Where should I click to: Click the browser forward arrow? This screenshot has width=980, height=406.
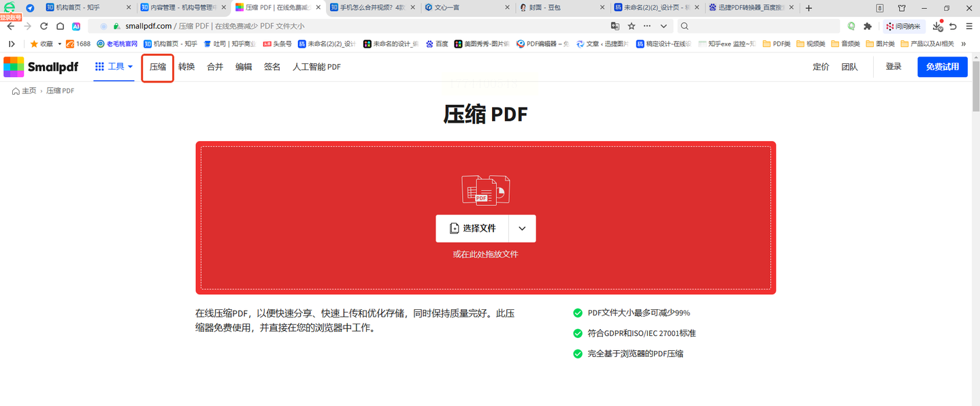pyautogui.click(x=27, y=26)
